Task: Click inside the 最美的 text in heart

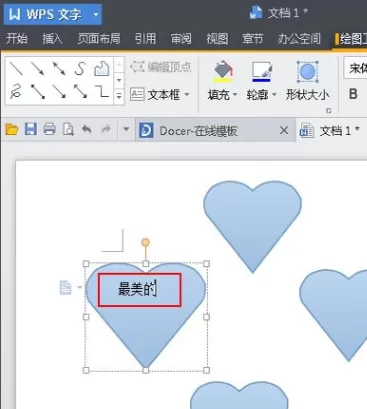Action: coord(137,289)
